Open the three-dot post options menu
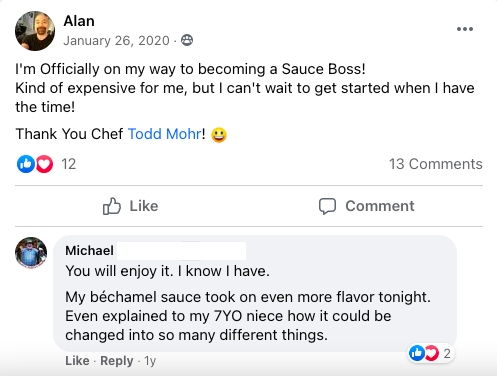497x376 pixels. point(465,29)
